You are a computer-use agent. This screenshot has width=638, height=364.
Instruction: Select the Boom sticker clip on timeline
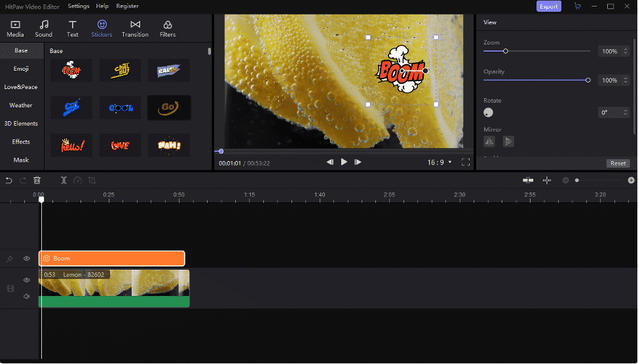coord(112,259)
